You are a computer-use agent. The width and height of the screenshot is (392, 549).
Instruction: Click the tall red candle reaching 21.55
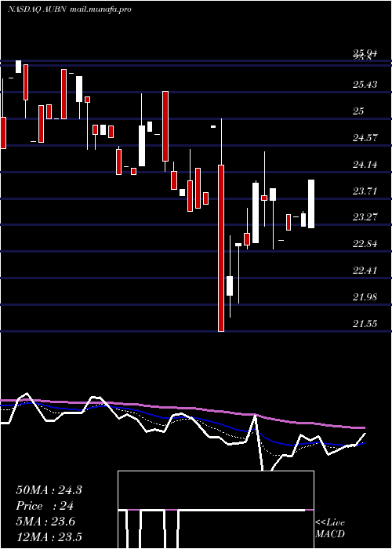221,248
